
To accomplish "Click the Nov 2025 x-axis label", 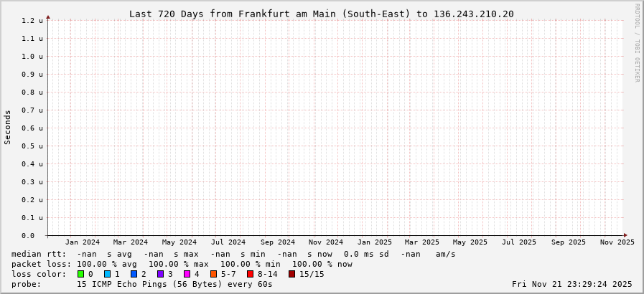I will [x=617, y=242].
